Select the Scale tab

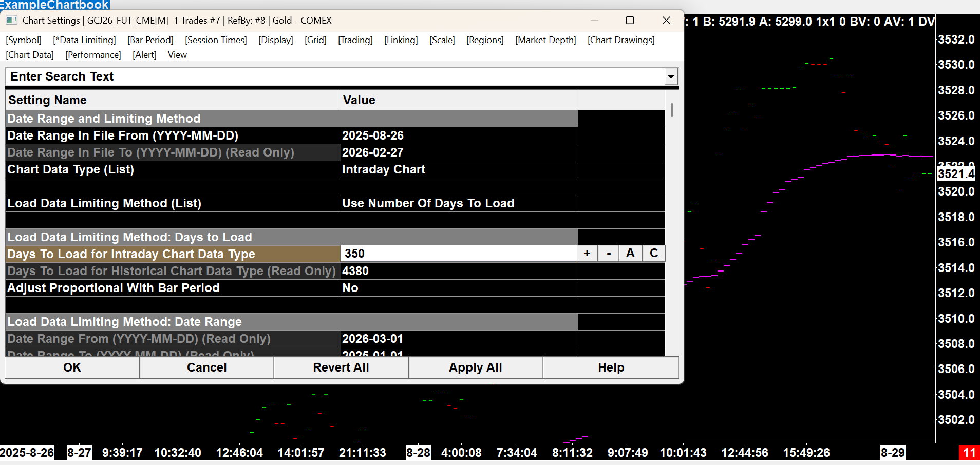pos(442,40)
